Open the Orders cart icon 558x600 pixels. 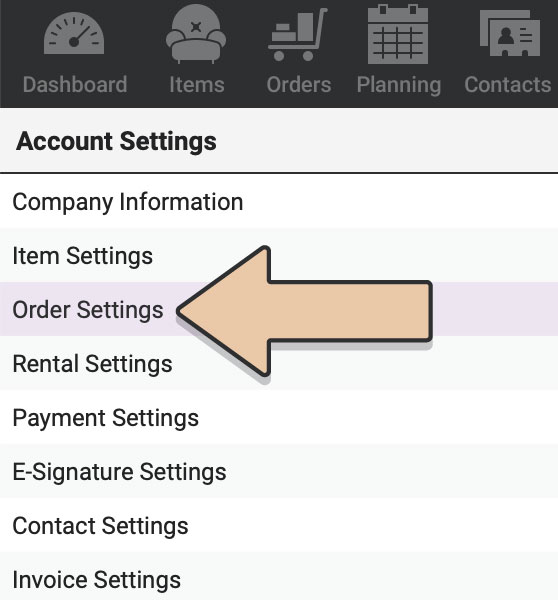pos(298,34)
